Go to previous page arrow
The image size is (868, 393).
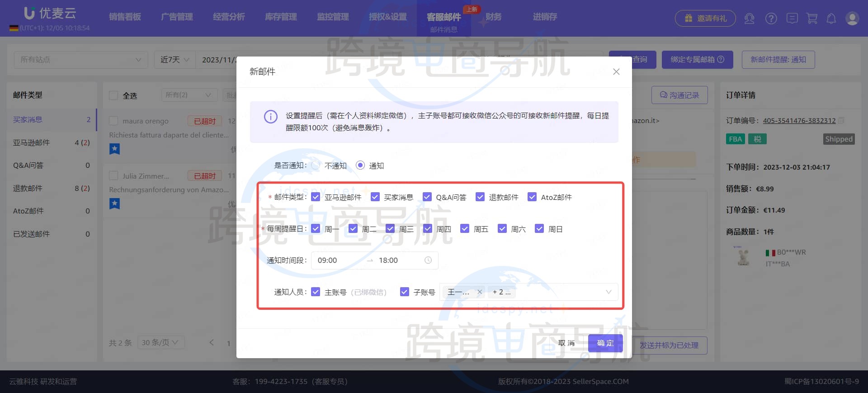tap(212, 342)
